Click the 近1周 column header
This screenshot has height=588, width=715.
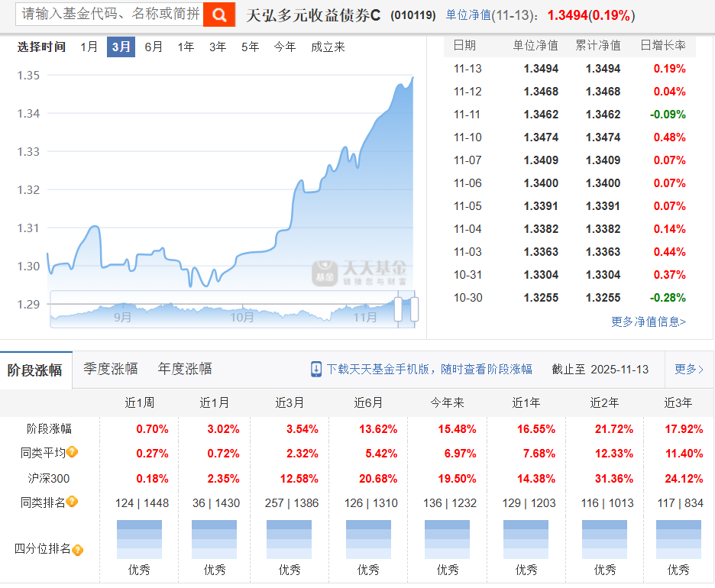tap(140, 402)
